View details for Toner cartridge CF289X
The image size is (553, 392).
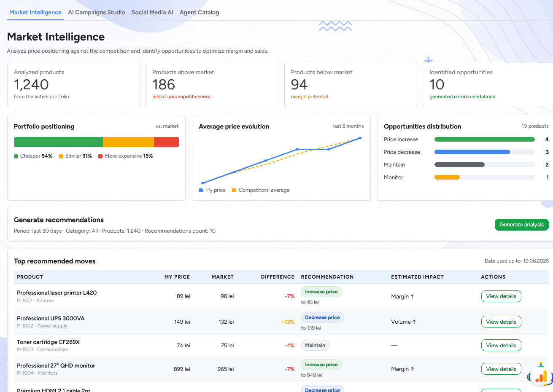coord(501,346)
